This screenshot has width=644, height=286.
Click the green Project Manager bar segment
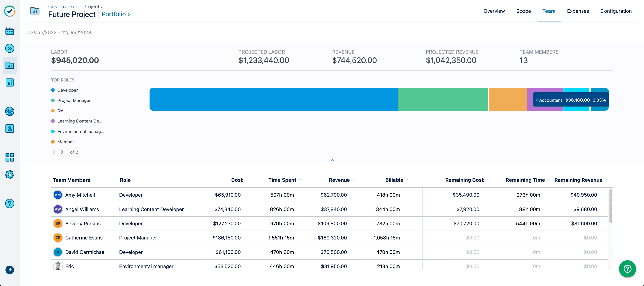[x=443, y=99]
